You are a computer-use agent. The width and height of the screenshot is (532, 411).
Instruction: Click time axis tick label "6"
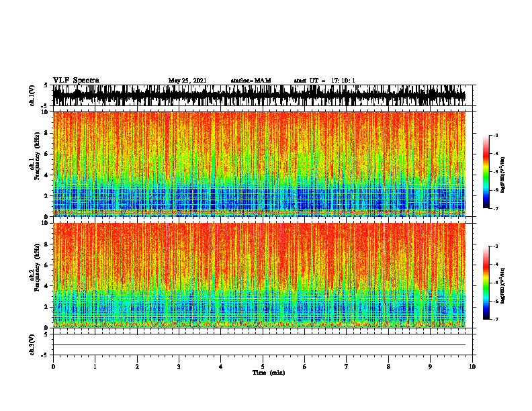click(x=305, y=367)
